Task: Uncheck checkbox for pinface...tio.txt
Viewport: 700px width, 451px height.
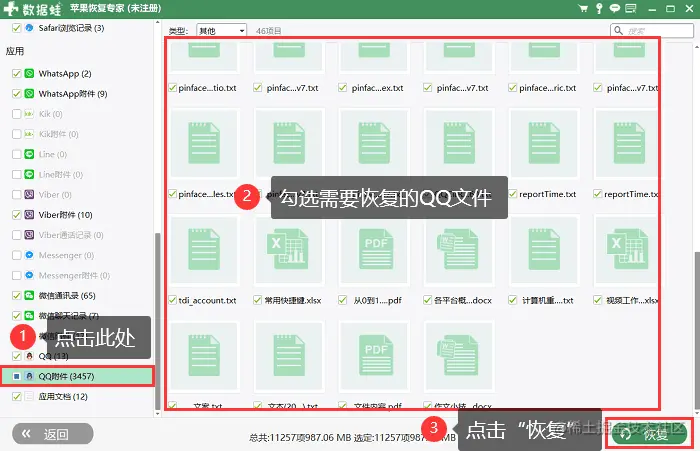Action: pyautogui.click(x=173, y=88)
